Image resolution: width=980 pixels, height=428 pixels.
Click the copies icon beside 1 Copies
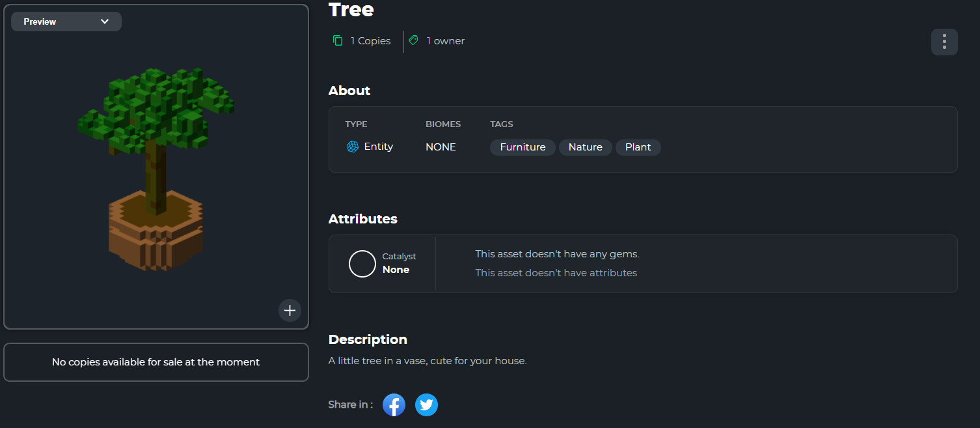(338, 40)
